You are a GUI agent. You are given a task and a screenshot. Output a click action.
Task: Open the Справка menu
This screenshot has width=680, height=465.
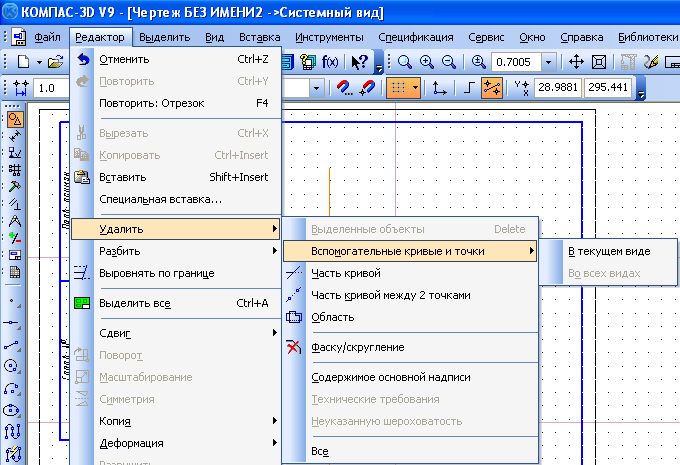582,38
